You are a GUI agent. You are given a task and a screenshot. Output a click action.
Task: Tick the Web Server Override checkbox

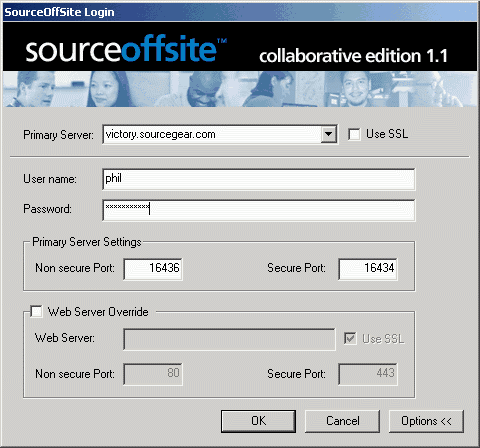(36, 312)
